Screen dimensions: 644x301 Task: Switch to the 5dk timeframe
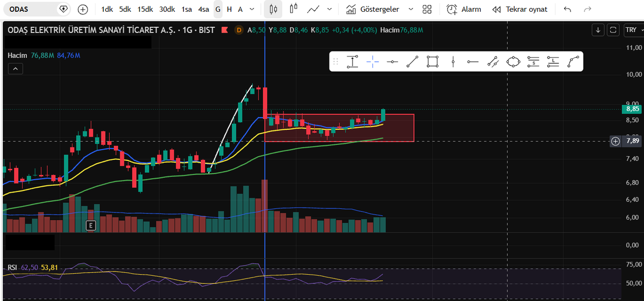(x=125, y=9)
